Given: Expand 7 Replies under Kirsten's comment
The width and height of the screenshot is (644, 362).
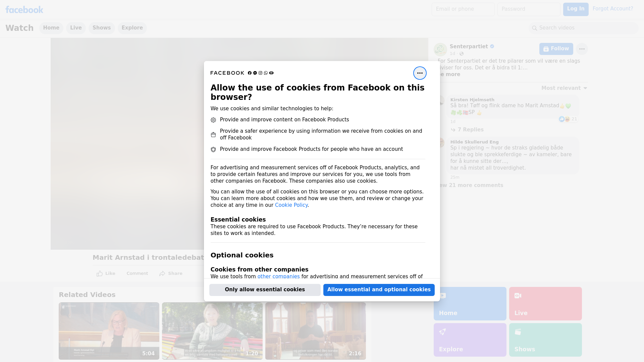Looking at the screenshot, I should coord(467,130).
